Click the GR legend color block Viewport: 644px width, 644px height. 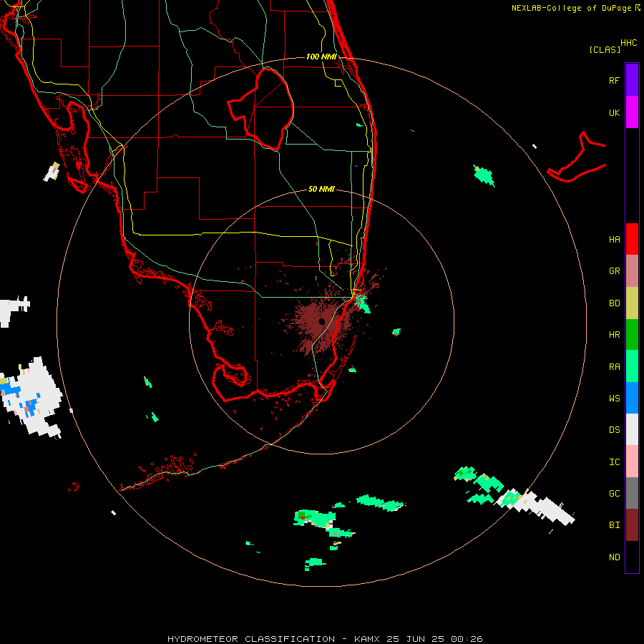click(632, 270)
